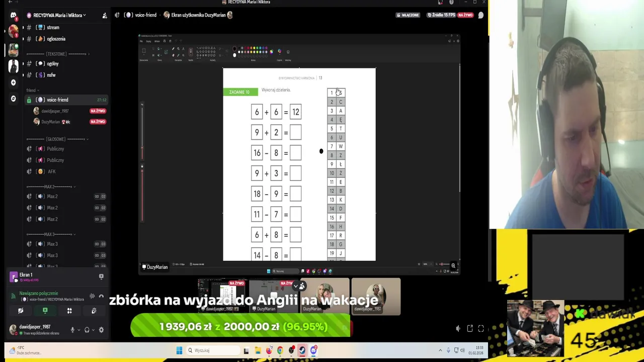Mute microphone in user panel

tap(72, 330)
